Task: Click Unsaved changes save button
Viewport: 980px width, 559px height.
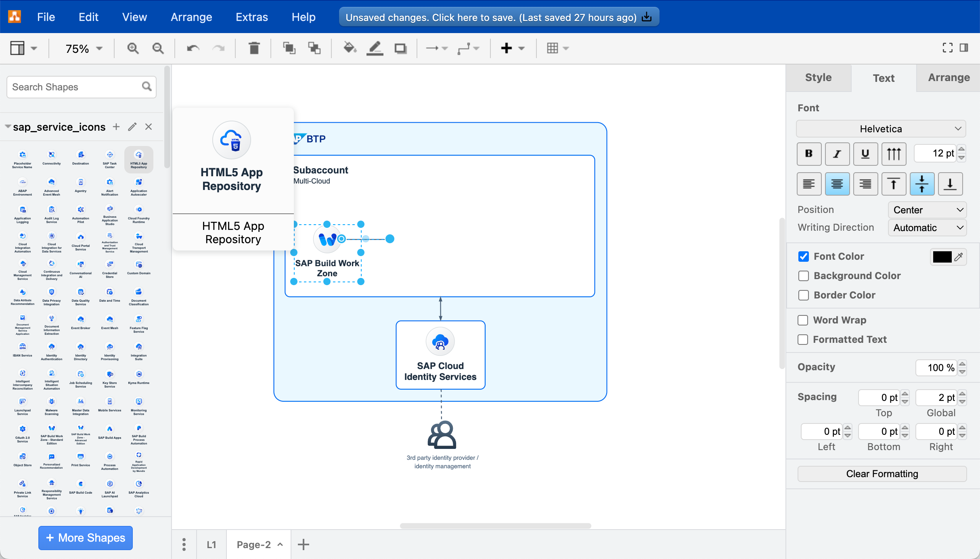Action: pos(499,17)
